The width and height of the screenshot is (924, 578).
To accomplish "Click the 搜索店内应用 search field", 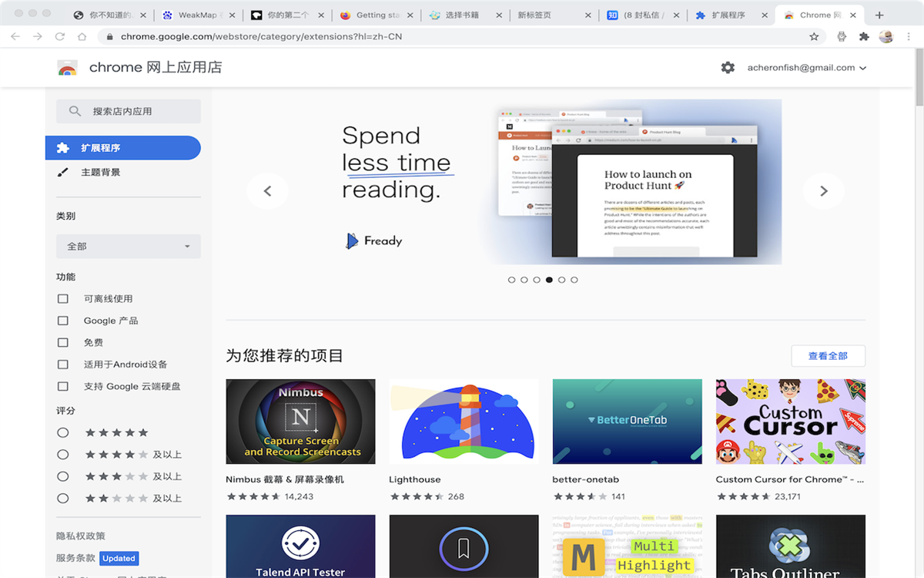I will pos(129,111).
